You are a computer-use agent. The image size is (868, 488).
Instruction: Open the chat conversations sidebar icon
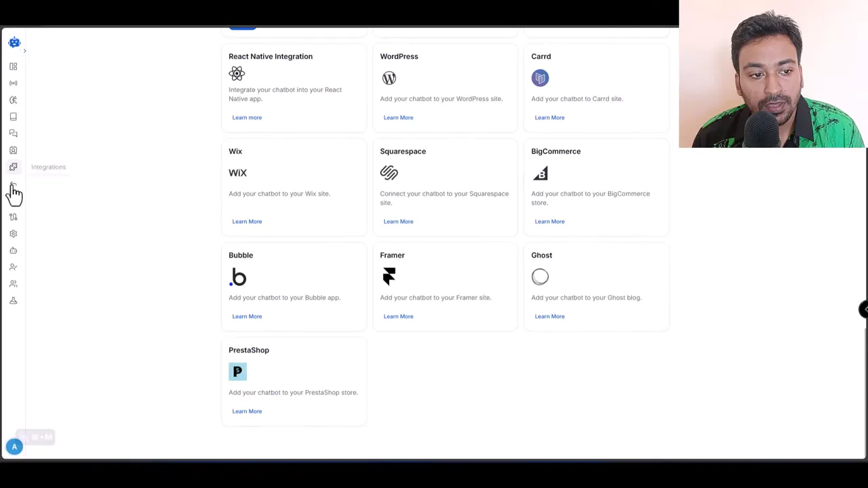click(x=13, y=133)
